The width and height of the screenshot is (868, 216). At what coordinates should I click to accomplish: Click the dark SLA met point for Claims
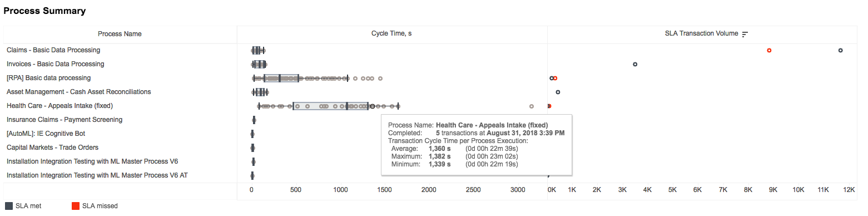point(840,50)
